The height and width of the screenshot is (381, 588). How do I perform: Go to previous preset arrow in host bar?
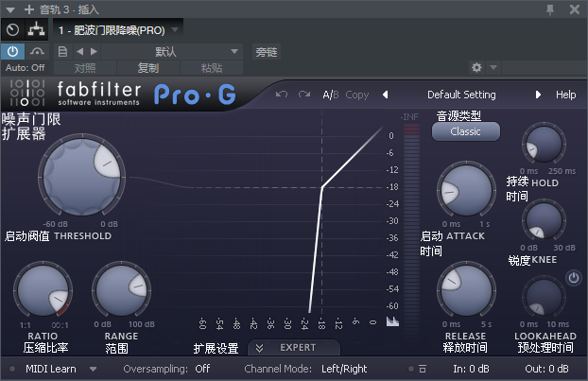[x=79, y=51]
